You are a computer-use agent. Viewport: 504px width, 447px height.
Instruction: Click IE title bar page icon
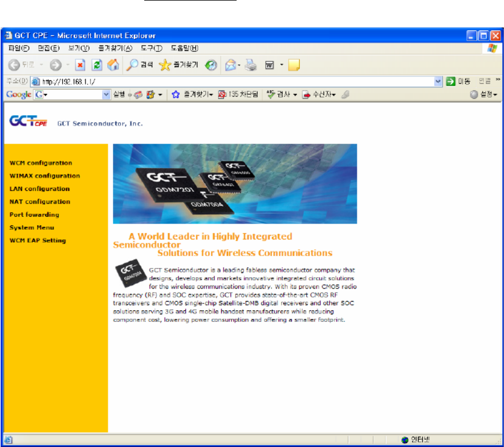pos(9,35)
